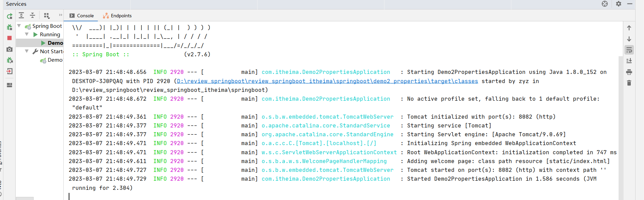Select the running Demo service item
This screenshot has height=200, width=644.
click(x=55, y=43)
